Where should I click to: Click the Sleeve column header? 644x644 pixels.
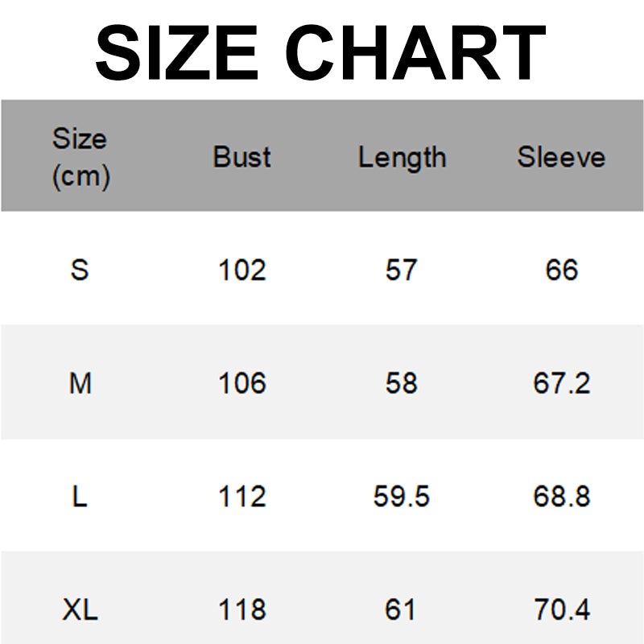561,157
